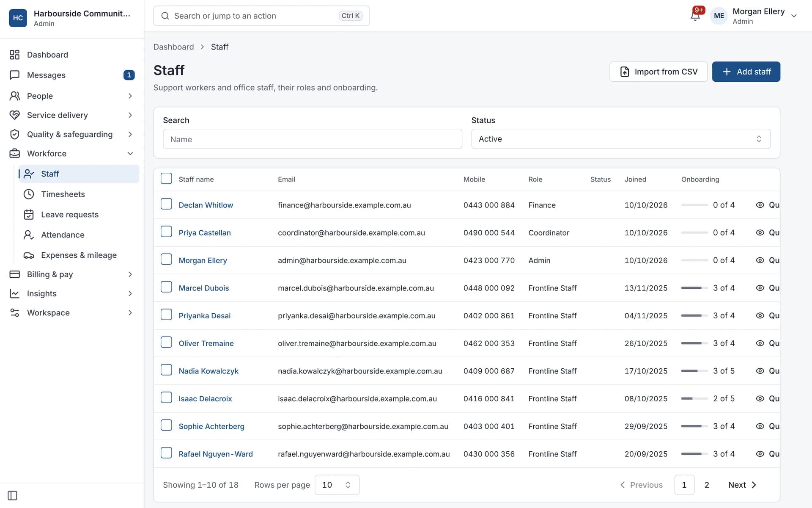Focus the Search or jump to action box
Viewport: 812px width, 508px height.
[261, 16]
